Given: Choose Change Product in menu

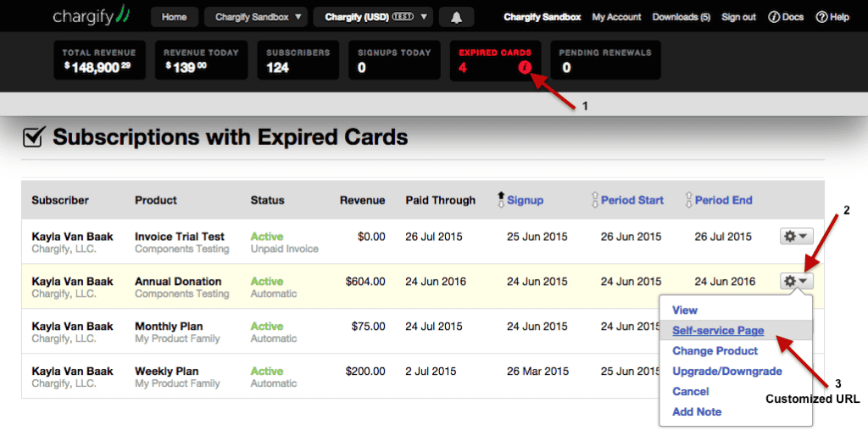Looking at the screenshot, I should point(715,350).
